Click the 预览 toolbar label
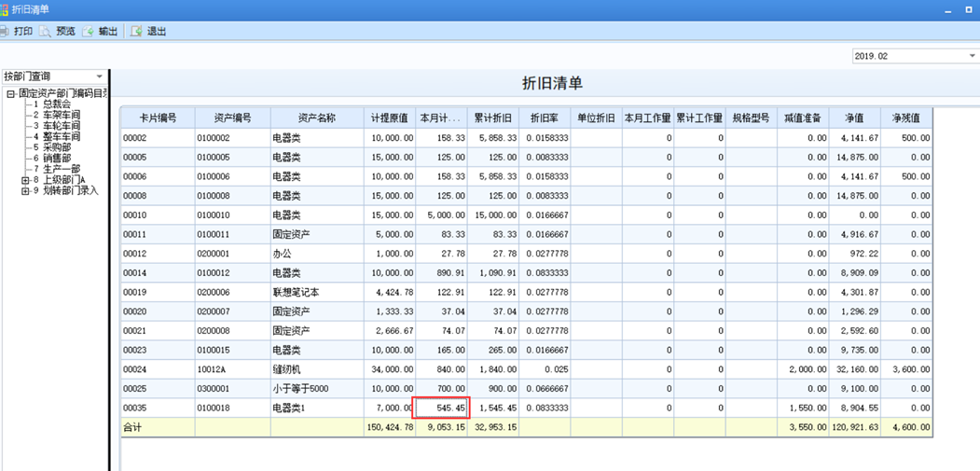This screenshot has height=471, width=980. pyautogui.click(x=65, y=32)
